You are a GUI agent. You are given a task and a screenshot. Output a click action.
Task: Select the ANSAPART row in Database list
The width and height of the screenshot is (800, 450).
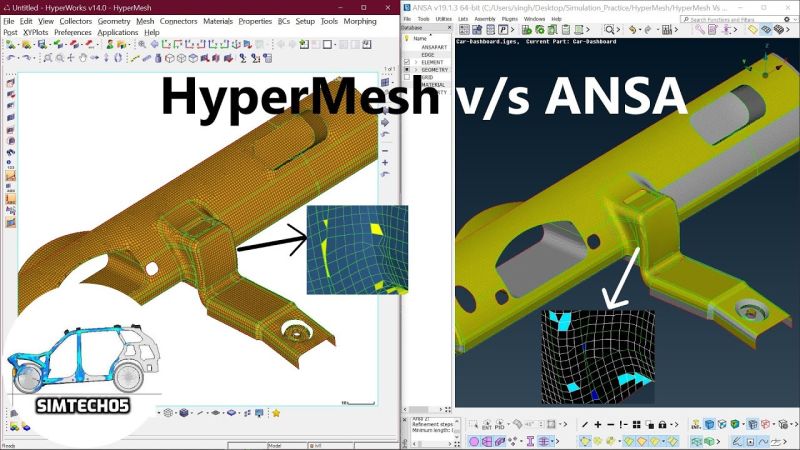point(434,47)
